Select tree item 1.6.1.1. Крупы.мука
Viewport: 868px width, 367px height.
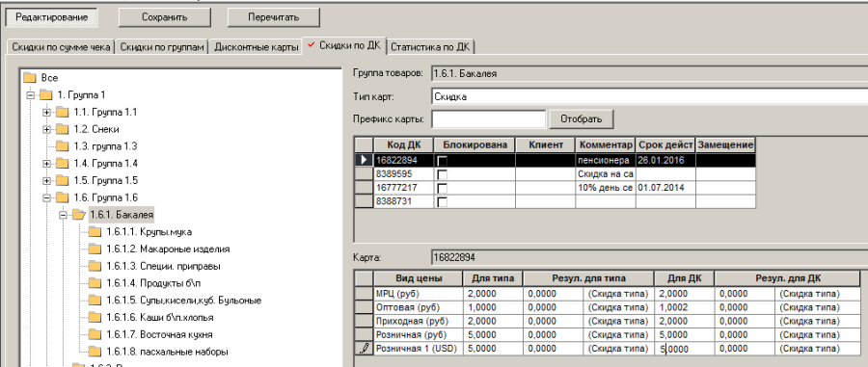(149, 231)
